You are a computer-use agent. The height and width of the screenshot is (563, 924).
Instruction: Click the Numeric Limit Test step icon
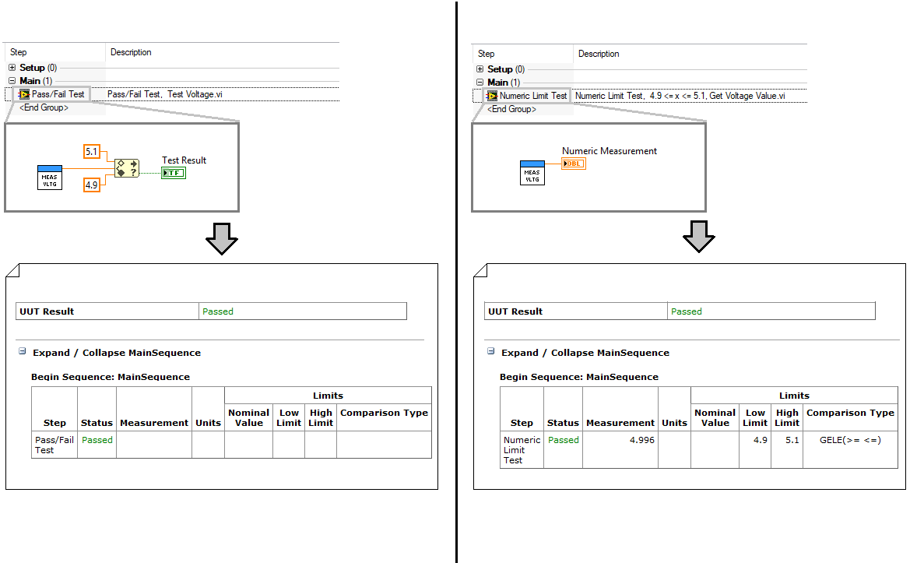(x=492, y=96)
